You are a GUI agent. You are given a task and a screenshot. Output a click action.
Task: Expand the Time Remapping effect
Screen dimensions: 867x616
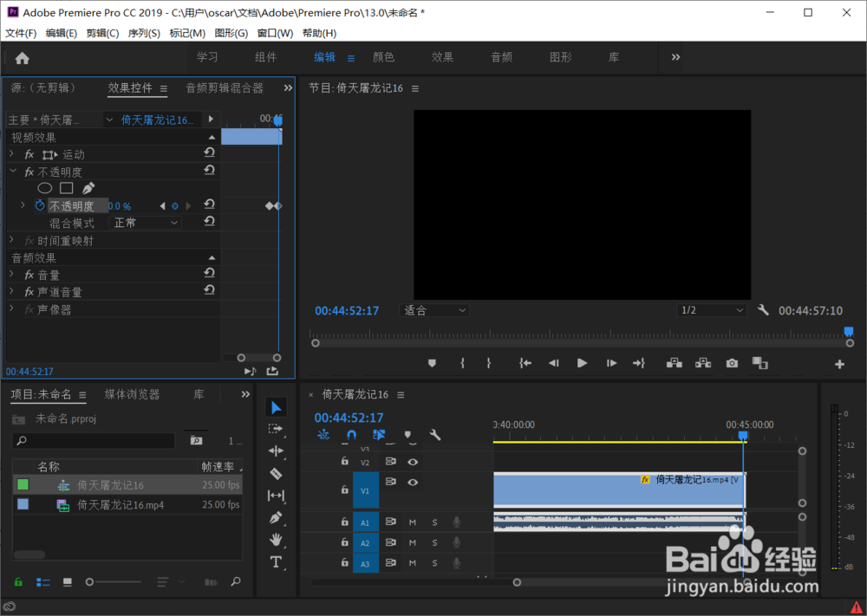coord(12,240)
